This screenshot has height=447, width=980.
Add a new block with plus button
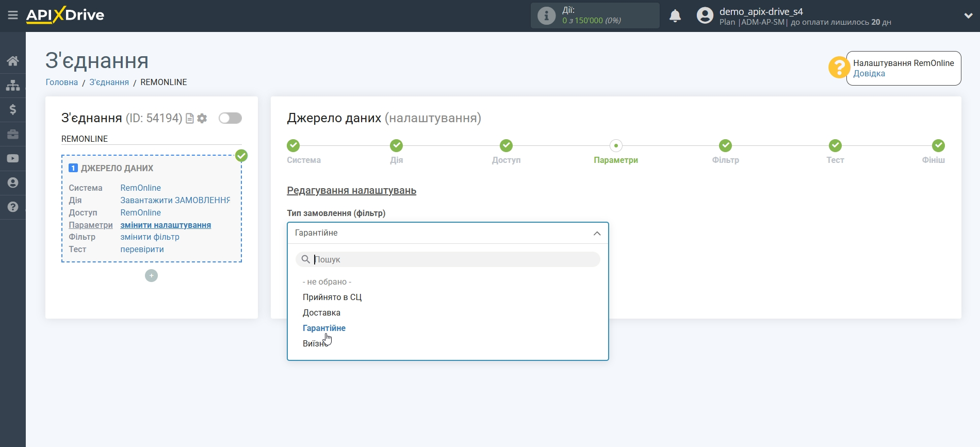pos(151,276)
